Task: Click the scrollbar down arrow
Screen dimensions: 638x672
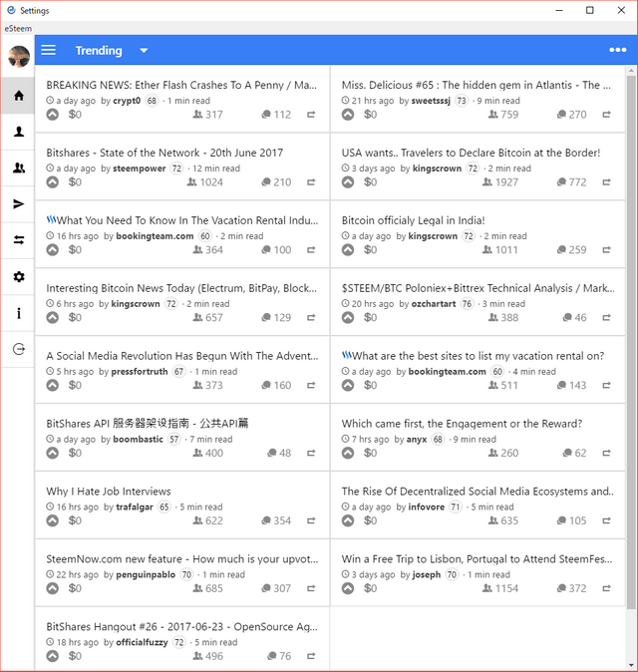Action: click(x=631, y=665)
